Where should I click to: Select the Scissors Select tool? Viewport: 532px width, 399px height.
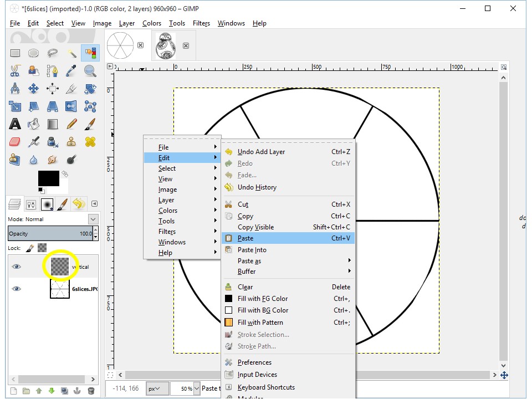click(x=15, y=70)
